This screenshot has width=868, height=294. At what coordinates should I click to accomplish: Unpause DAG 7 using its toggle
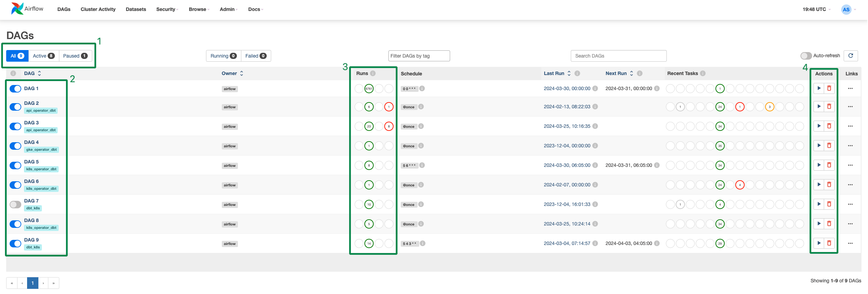[x=15, y=205]
